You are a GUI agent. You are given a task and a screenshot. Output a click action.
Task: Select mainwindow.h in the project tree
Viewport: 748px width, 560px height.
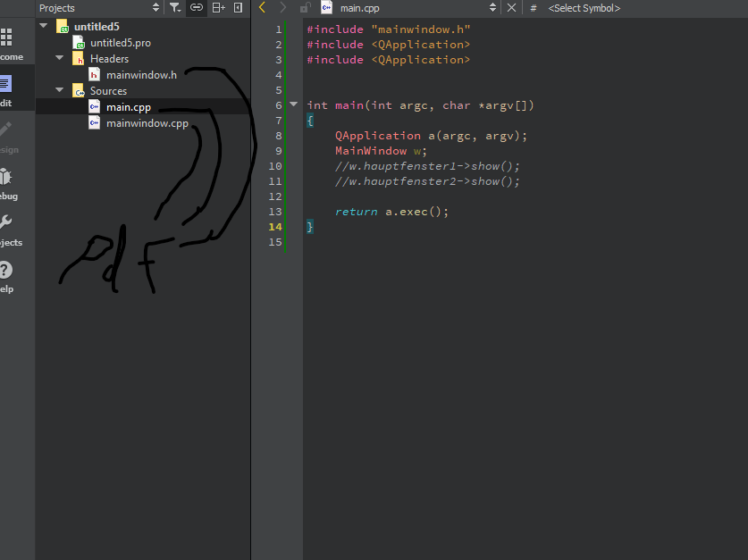coord(141,75)
